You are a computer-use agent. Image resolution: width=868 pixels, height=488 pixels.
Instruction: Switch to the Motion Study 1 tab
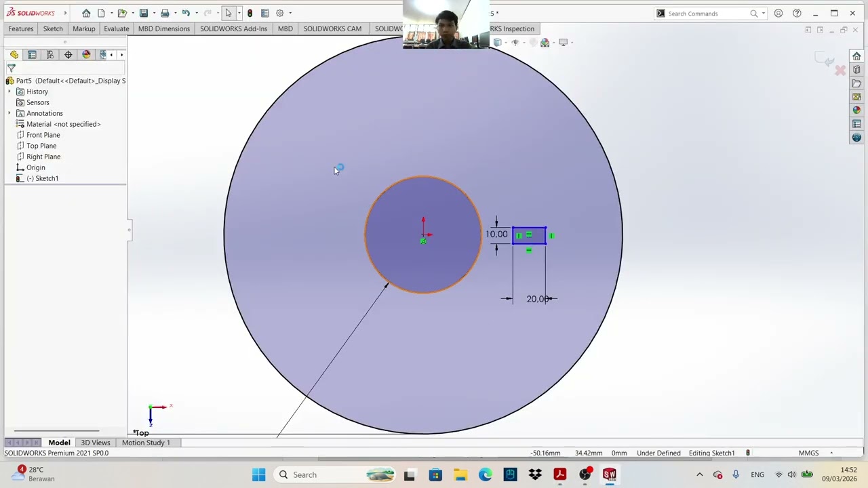tap(146, 443)
